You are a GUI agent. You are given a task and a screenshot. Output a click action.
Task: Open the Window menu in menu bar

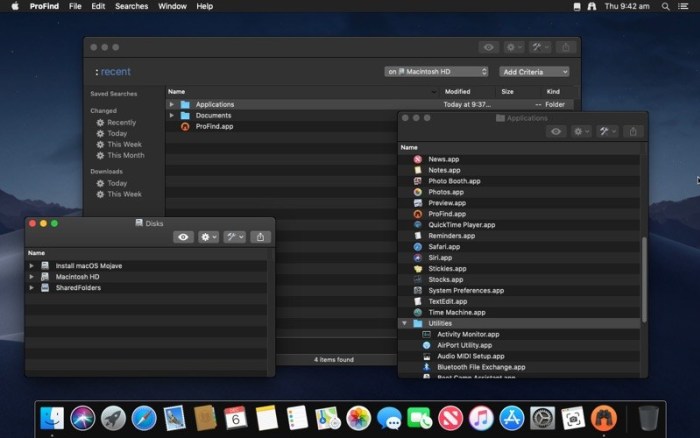172,6
